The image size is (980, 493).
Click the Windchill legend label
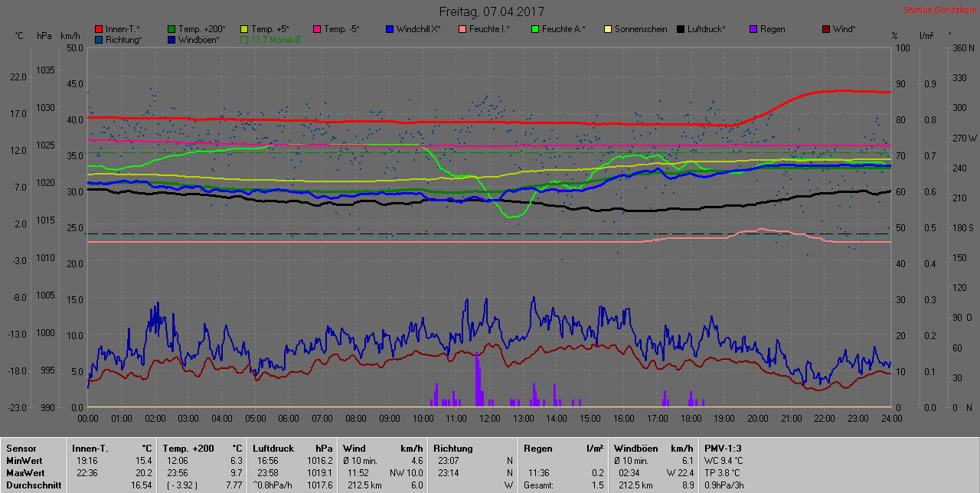tap(418, 29)
